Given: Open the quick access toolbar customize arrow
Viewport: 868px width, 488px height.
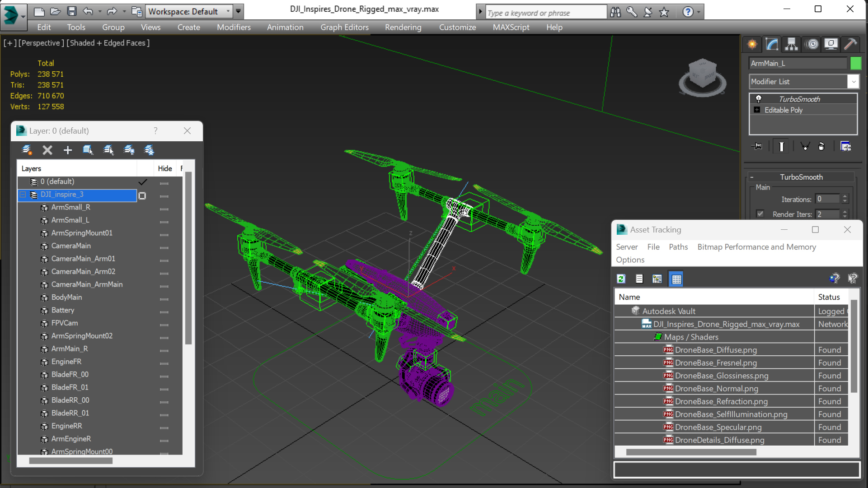Looking at the screenshot, I should click(x=239, y=11).
